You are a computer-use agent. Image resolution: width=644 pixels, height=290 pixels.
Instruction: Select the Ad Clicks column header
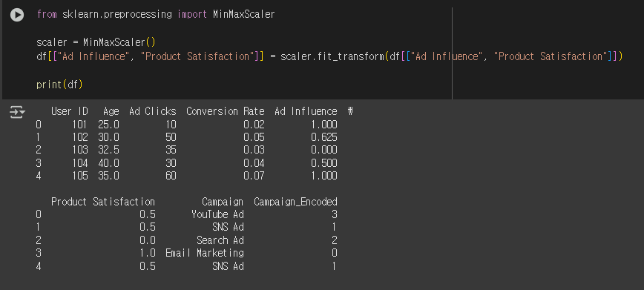point(153,111)
